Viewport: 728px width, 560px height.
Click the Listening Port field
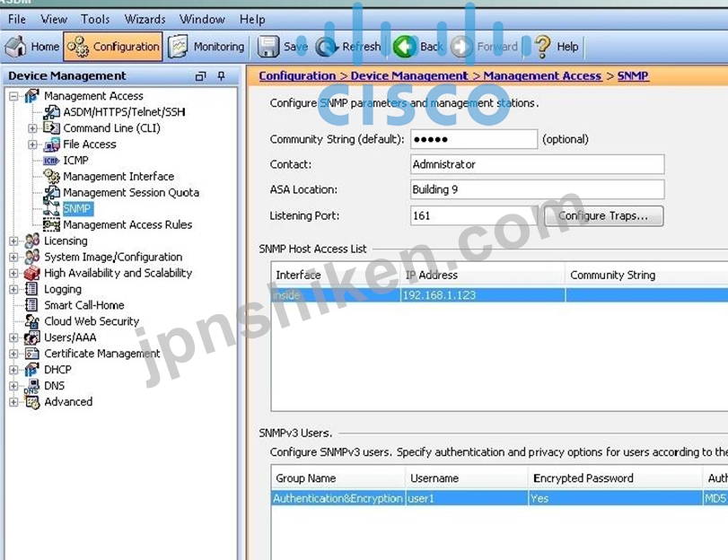[x=474, y=216]
